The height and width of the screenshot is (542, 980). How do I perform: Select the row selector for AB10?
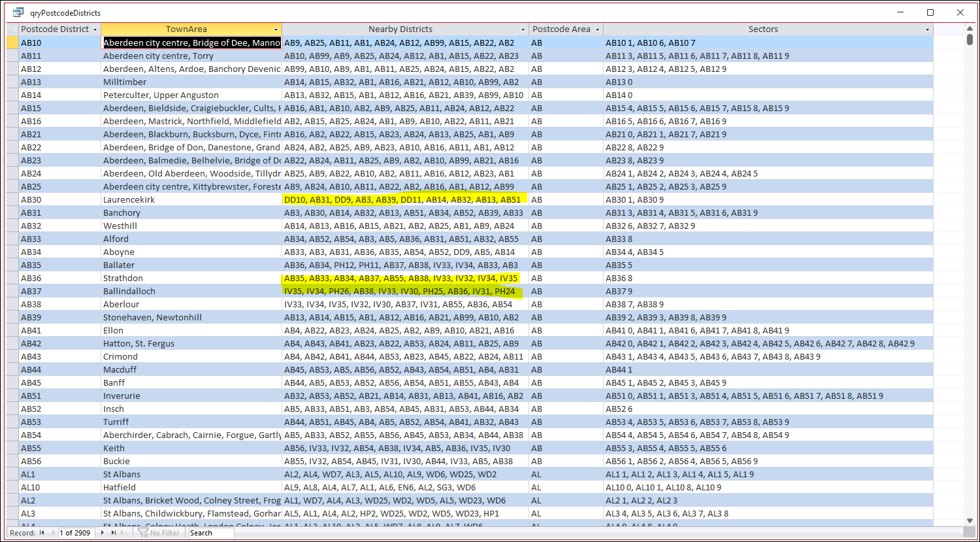tap(12, 42)
